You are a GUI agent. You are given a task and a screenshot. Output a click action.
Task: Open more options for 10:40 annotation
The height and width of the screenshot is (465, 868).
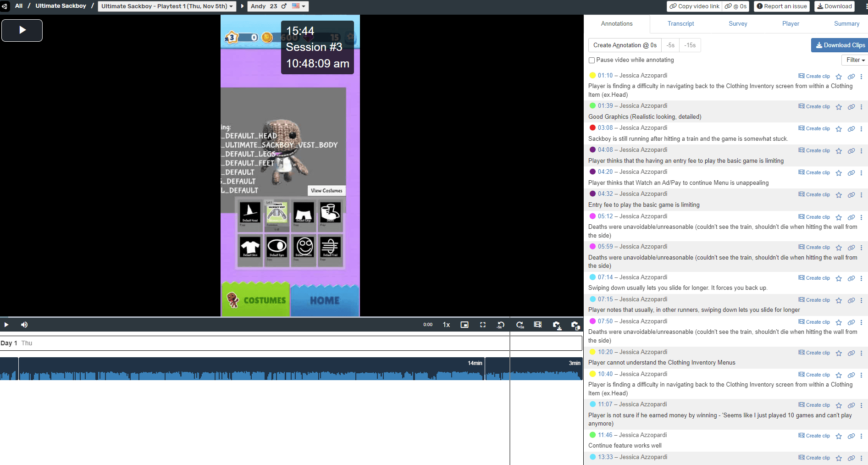coord(861,375)
